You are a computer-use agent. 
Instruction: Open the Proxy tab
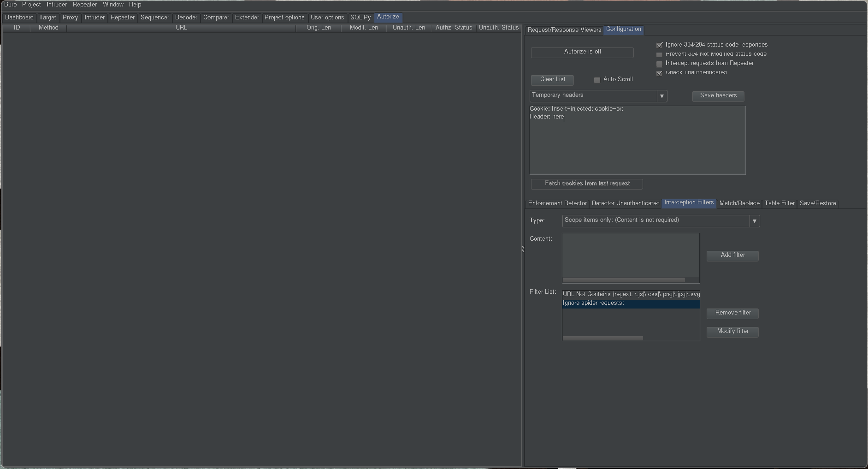70,18
